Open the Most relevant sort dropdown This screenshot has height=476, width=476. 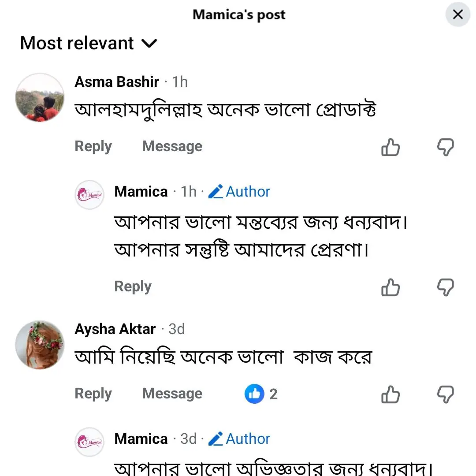pyautogui.click(x=88, y=43)
